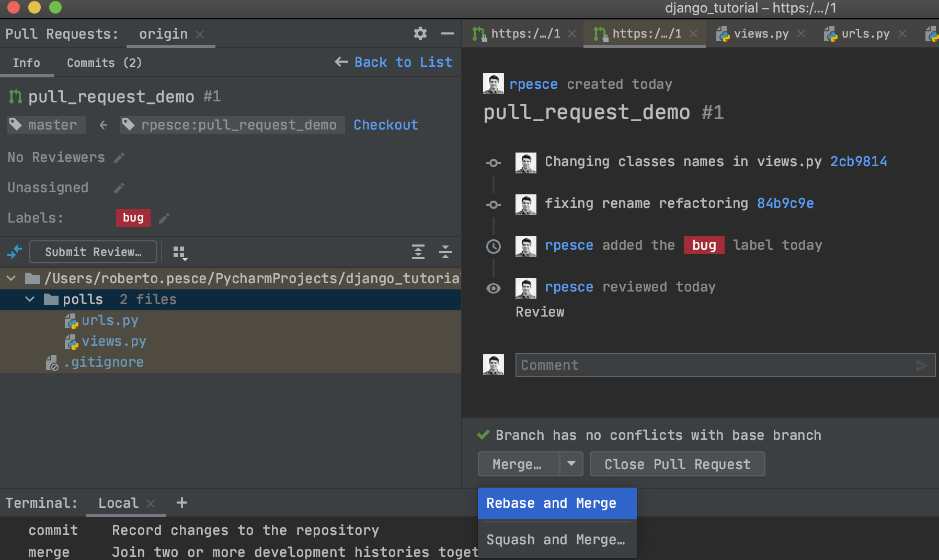939x560 pixels.
Task: Click the diff arrows icon beside Submit Review
Action: [x=15, y=252]
